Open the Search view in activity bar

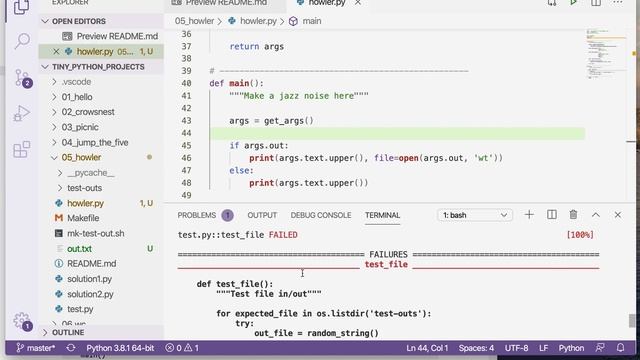click(22, 40)
